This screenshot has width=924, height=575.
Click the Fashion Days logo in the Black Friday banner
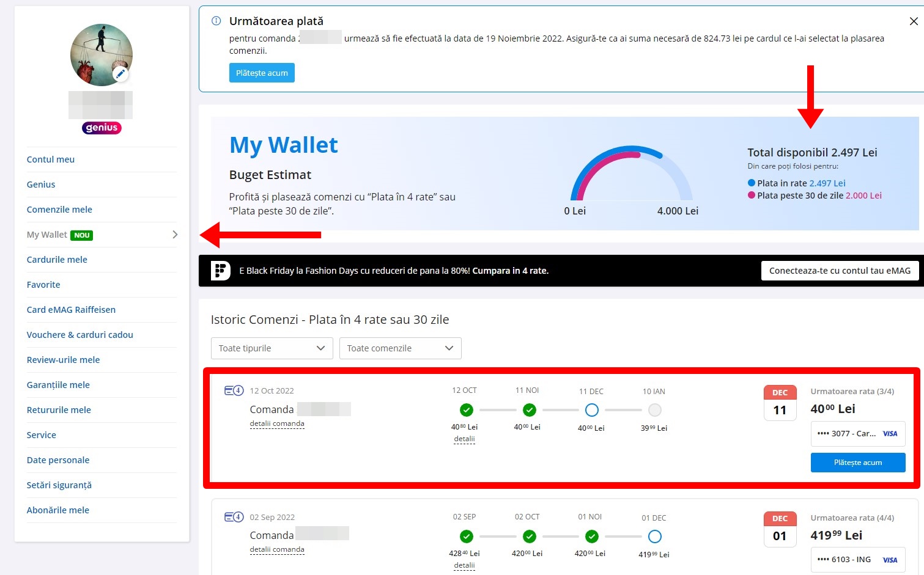[220, 270]
